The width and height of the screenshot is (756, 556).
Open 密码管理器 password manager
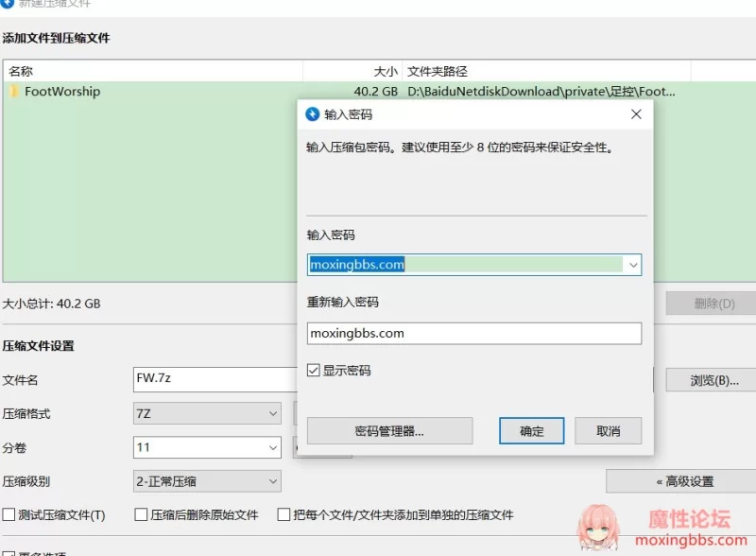[x=389, y=431]
